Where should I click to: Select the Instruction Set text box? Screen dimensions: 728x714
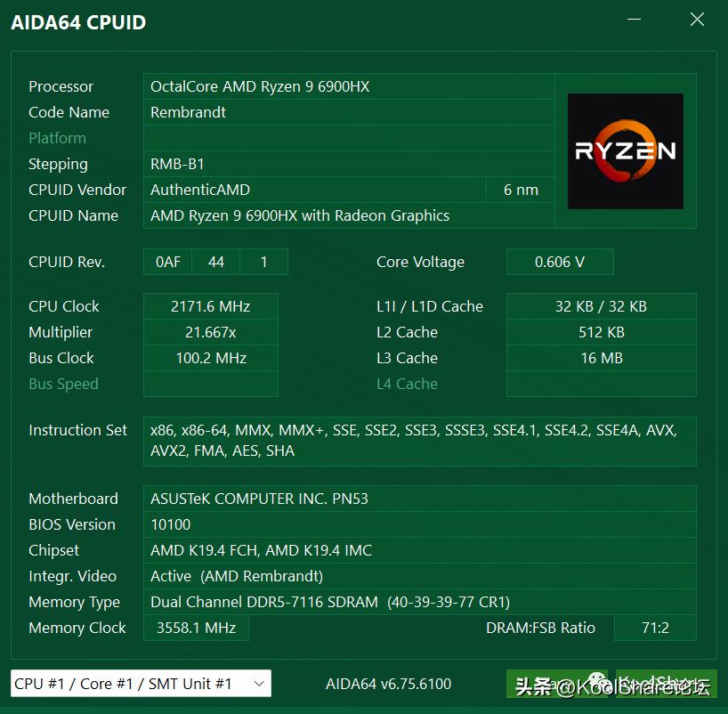(x=420, y=442)
